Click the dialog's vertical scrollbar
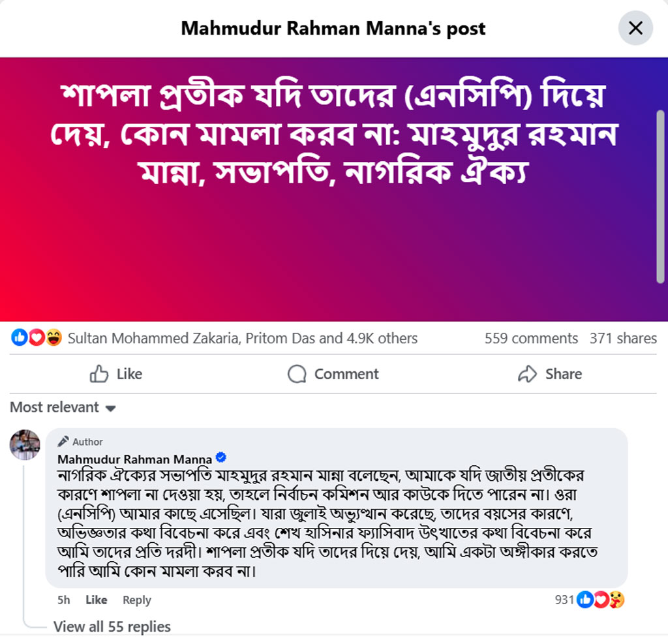Screen dimensions: 668x644 point(660,196)
